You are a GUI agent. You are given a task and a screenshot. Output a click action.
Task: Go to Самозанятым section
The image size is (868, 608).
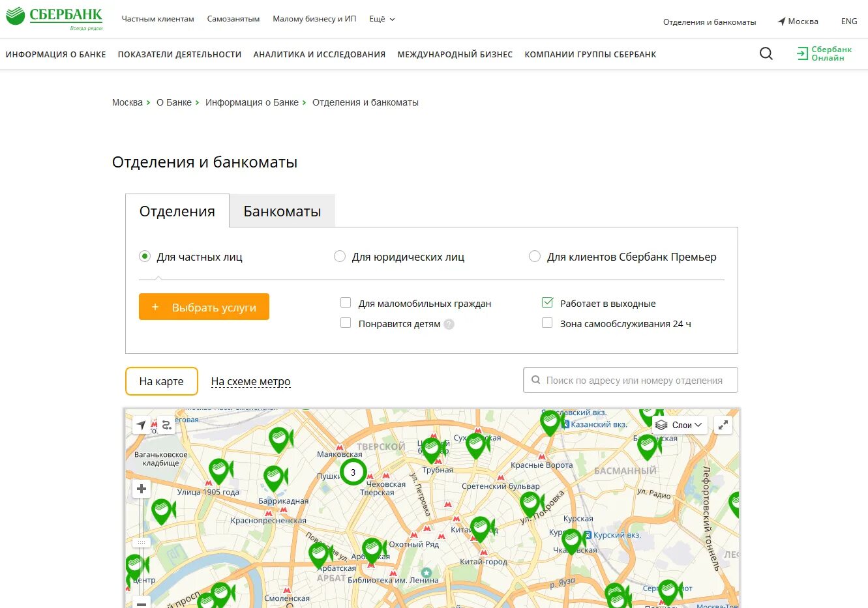pos(233,19)
